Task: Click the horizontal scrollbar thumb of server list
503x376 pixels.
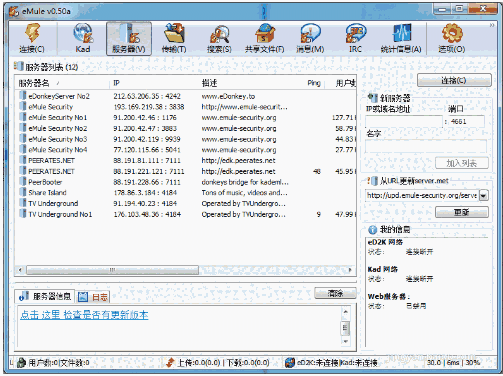Action: pos(113,270)
